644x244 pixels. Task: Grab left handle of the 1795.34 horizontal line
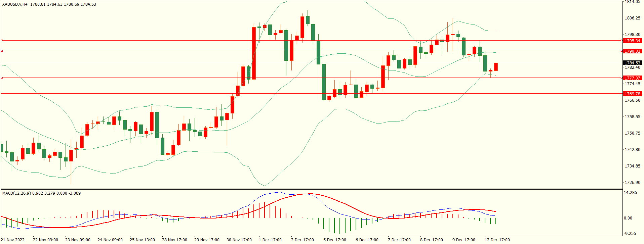click(2, 41)
